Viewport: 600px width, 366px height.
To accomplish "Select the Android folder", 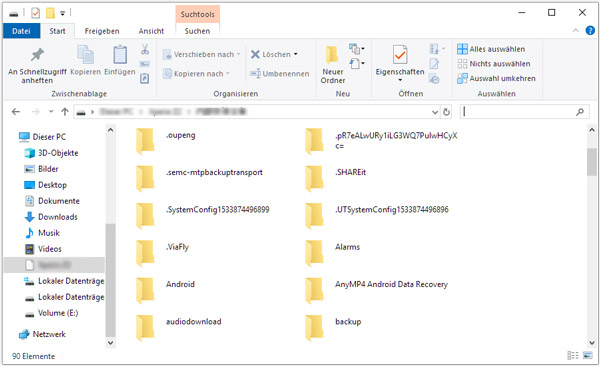I will (165, 290).
